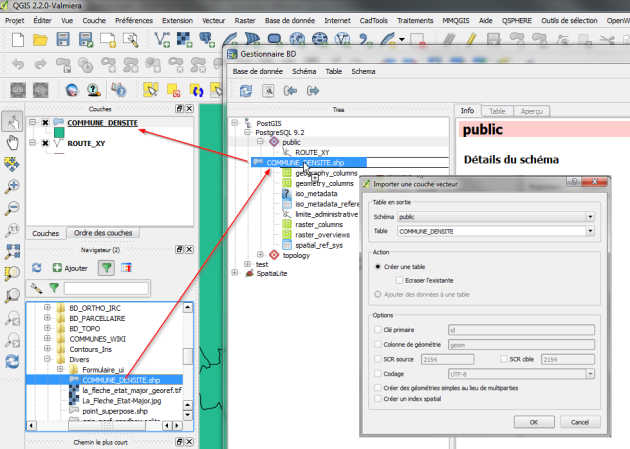Open the Codage UTF-8 dropdown

click(590, 374)
